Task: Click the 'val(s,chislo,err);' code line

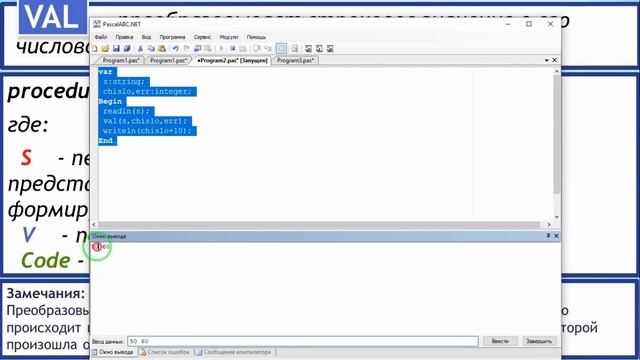Action: coord(144,121)
